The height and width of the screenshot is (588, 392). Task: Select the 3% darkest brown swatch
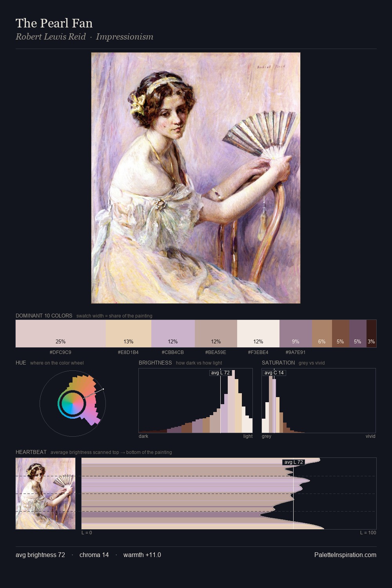(x=371, y=334)
